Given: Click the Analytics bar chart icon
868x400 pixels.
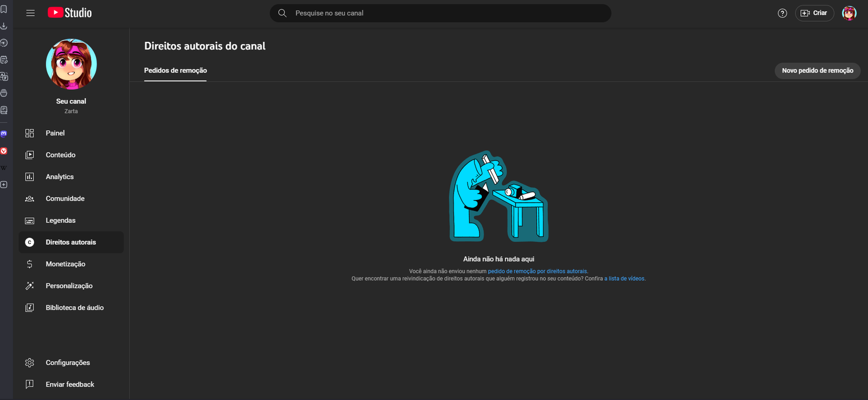Looking at the screenshot, I should (x=30, y=177).
